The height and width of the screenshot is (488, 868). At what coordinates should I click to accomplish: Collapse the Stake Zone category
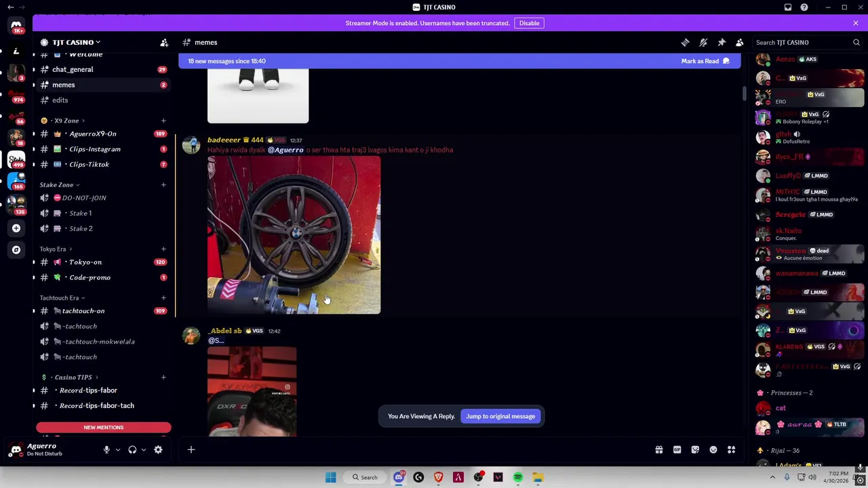59,185
